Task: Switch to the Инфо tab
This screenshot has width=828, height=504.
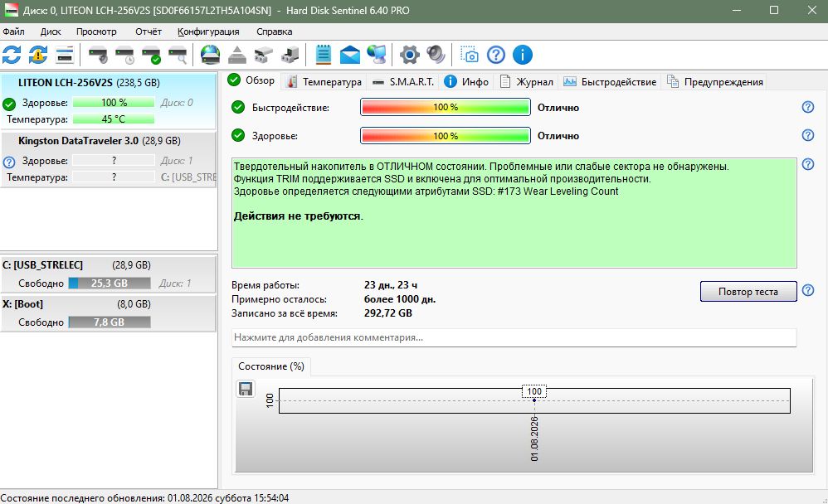Action: point(466,82)
